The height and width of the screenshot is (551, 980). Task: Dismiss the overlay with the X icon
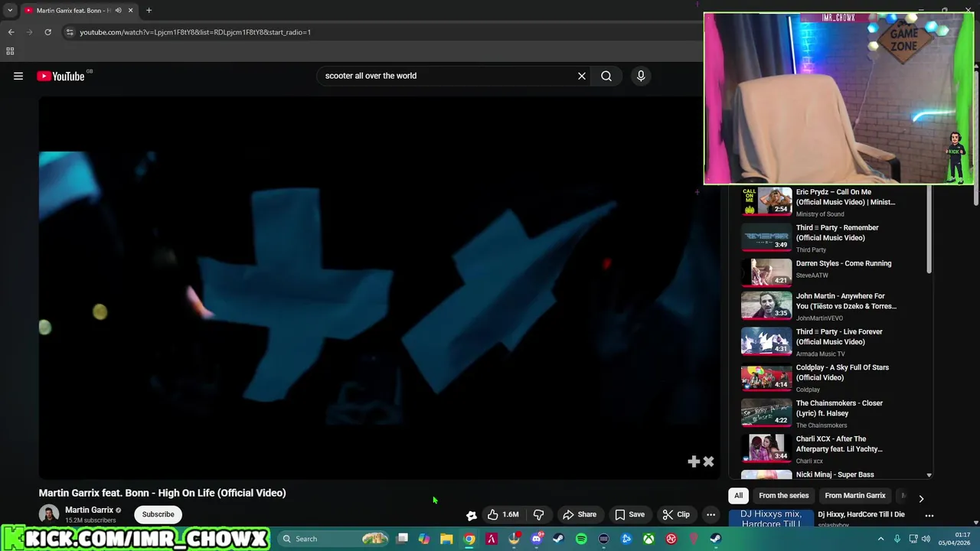708,461
